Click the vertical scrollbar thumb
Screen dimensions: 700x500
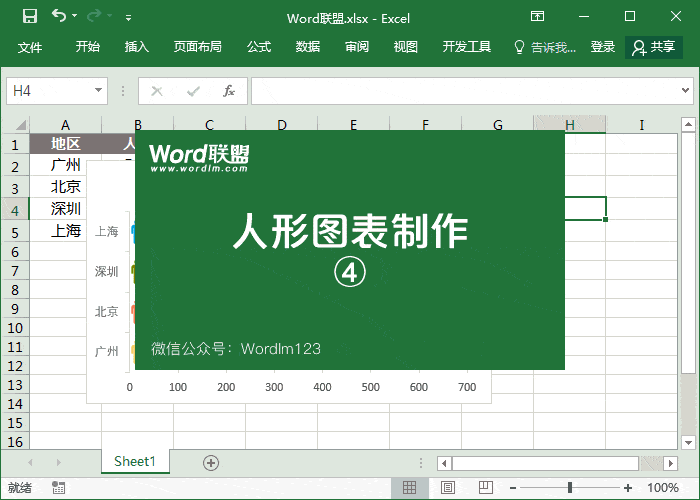[688, 254]
